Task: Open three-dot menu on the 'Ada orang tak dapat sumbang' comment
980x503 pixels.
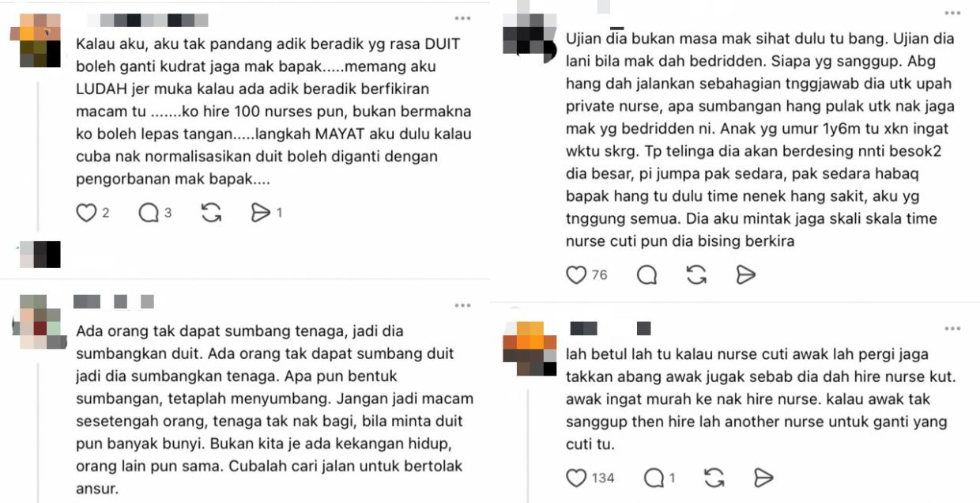Action: pyautogui.click(x=462, y=305)
